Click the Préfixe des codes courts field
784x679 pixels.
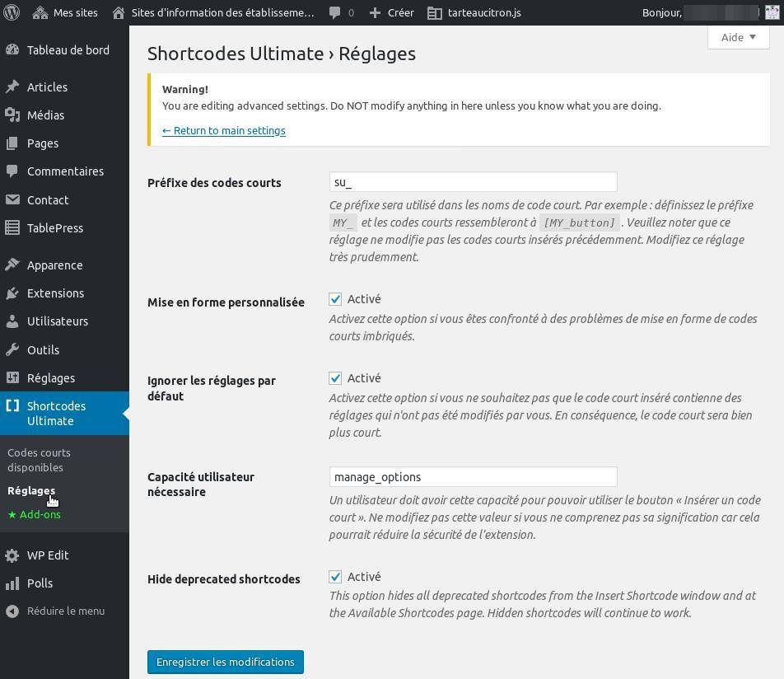point(473,182)
